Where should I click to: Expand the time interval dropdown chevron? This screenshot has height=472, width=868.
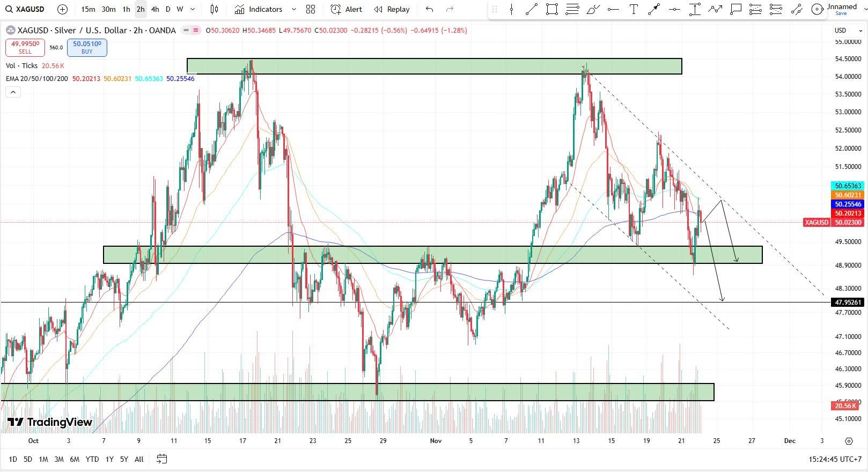click(193, 9)
